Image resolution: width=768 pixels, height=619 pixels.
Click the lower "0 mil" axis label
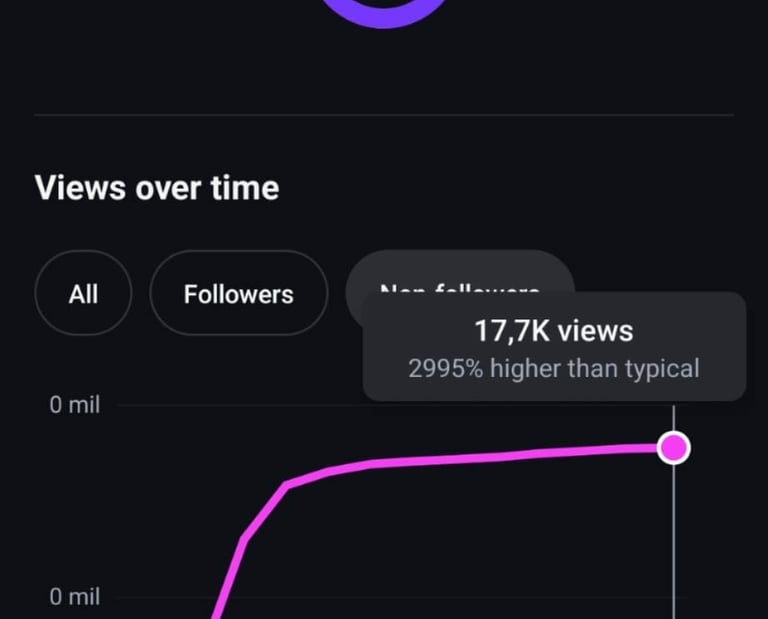coord(75,597)
